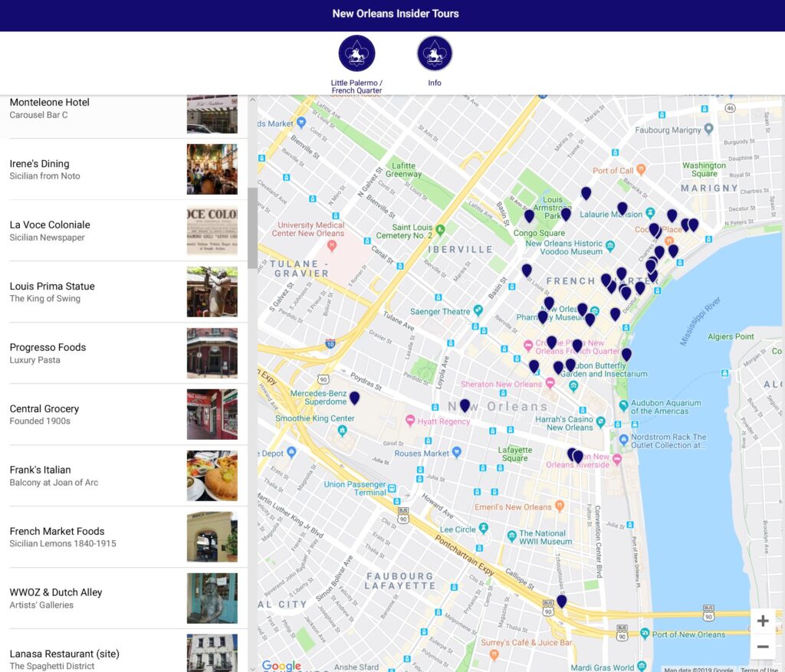Viewport: 785px width, 672px height.
Task: Click the National WWII Museum marker
Action: pyautogui.click(x=511, y=536)
